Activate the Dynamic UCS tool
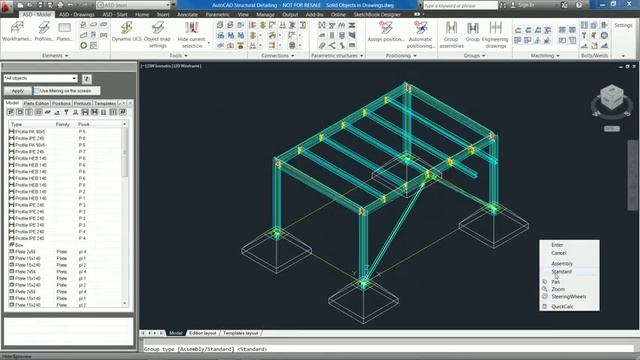This screenshot has width=640, height=360. 127,31
